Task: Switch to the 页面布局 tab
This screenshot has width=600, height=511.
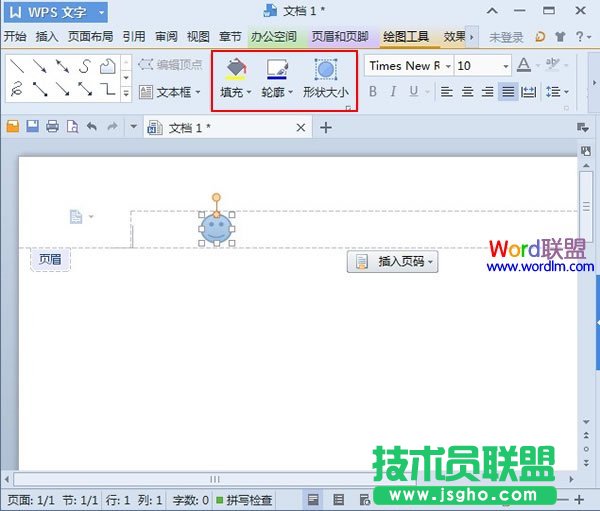Action: click(90, 37)
